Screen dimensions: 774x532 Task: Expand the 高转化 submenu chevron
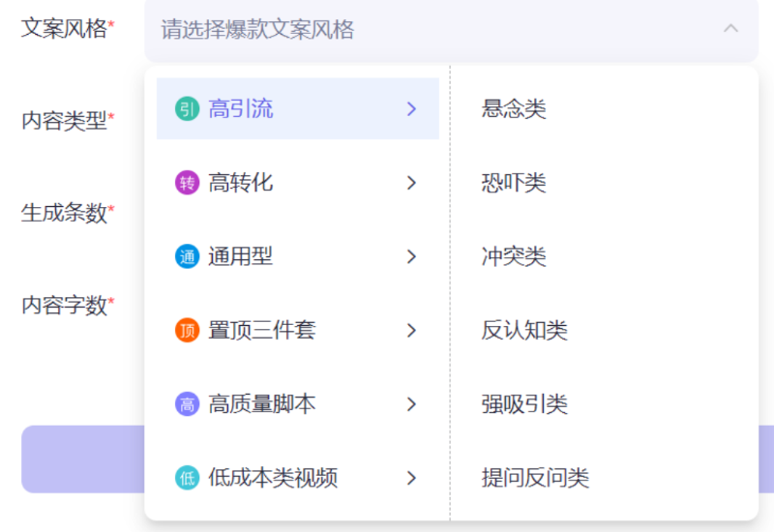(x=411, y=183)
